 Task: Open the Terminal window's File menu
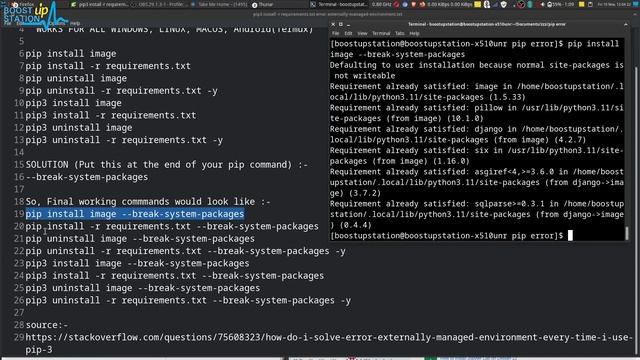pyautogui.click(x=336, y=33)
